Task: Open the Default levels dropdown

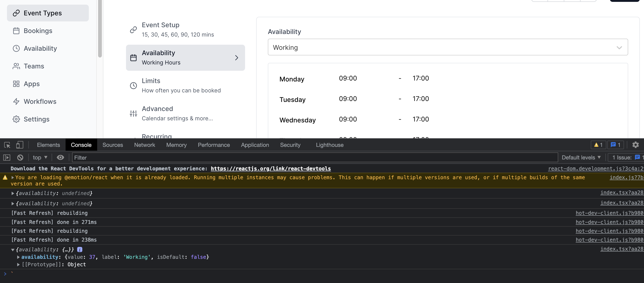Action: point(581,157)
